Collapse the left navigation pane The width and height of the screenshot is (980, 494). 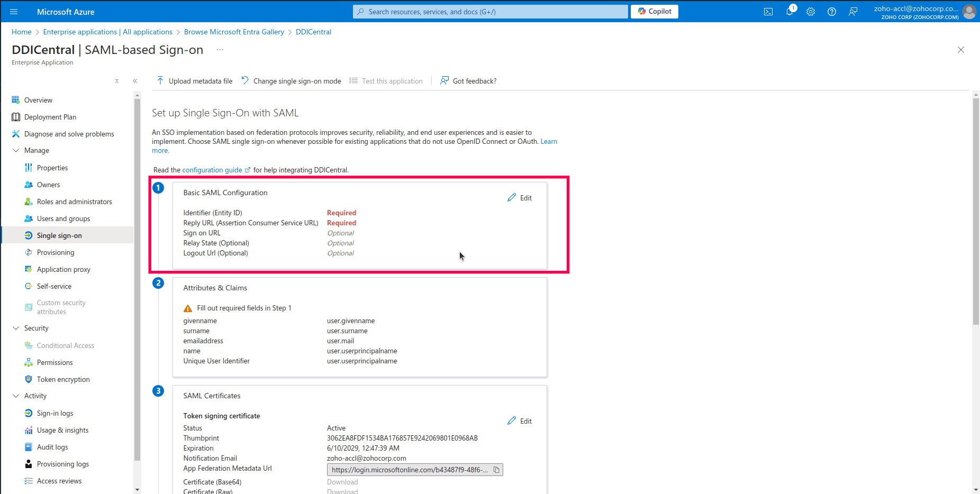[x=135, y=80]
